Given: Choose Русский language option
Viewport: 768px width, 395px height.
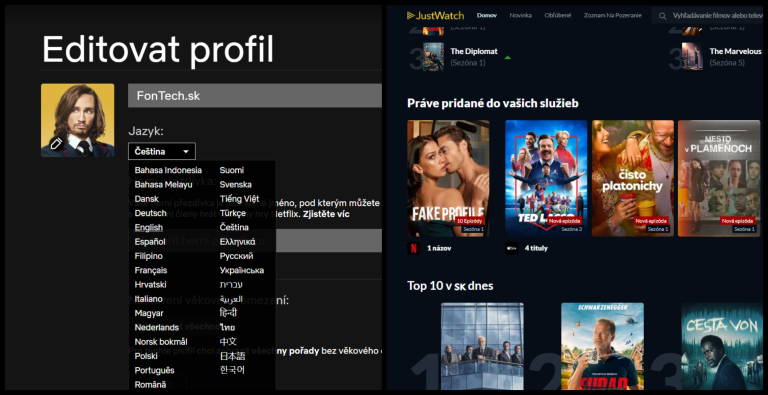Looking at the screenshot, I should (x=237, y=256).
